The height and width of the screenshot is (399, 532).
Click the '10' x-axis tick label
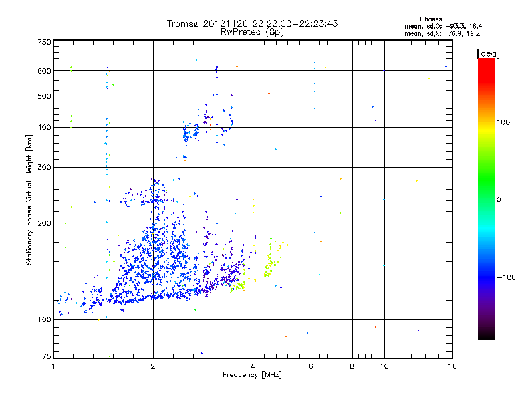pos(384,366)
